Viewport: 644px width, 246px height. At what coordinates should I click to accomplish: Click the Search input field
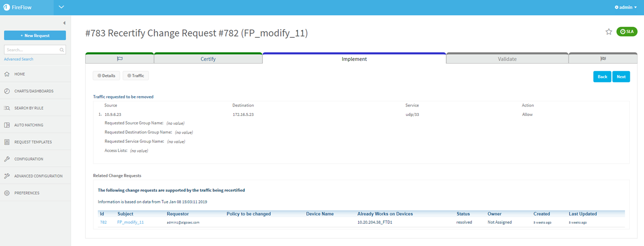coord(32,49)
